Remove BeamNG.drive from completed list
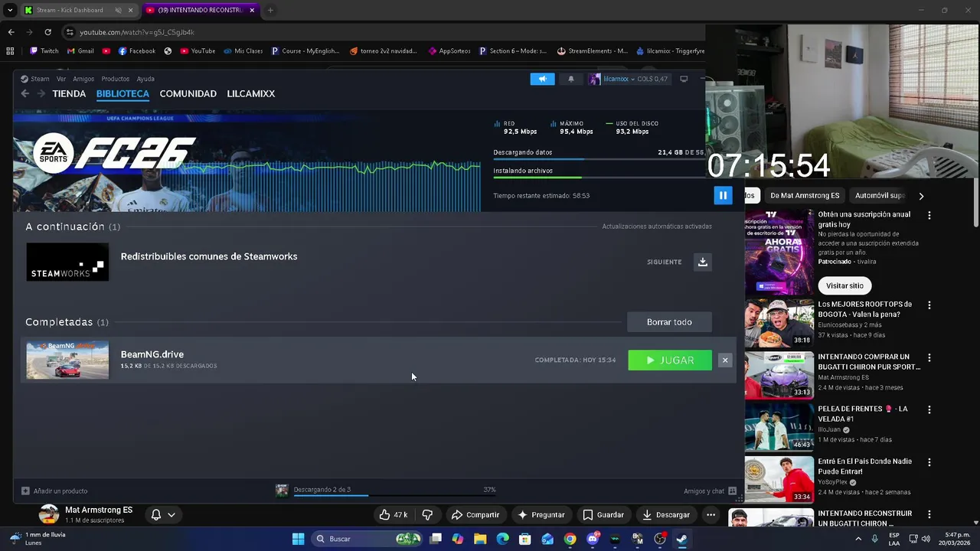 pyautogui.click(x=725, y=360)
